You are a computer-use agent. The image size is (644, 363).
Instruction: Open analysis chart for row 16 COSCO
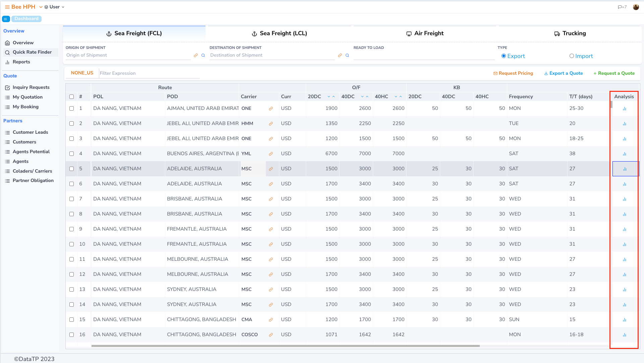click(x=625, y=335)
